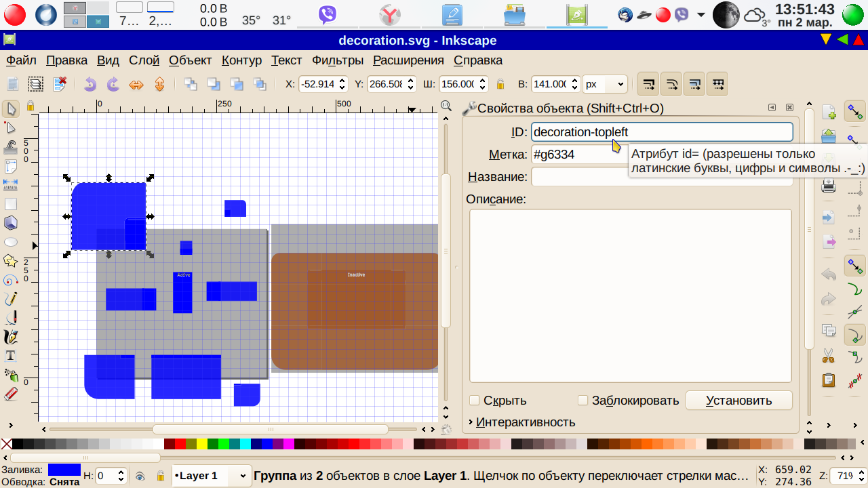Click the Paste clipboard icon
The width and height of the screenshot is (868, 488).
tap(828, 380)
